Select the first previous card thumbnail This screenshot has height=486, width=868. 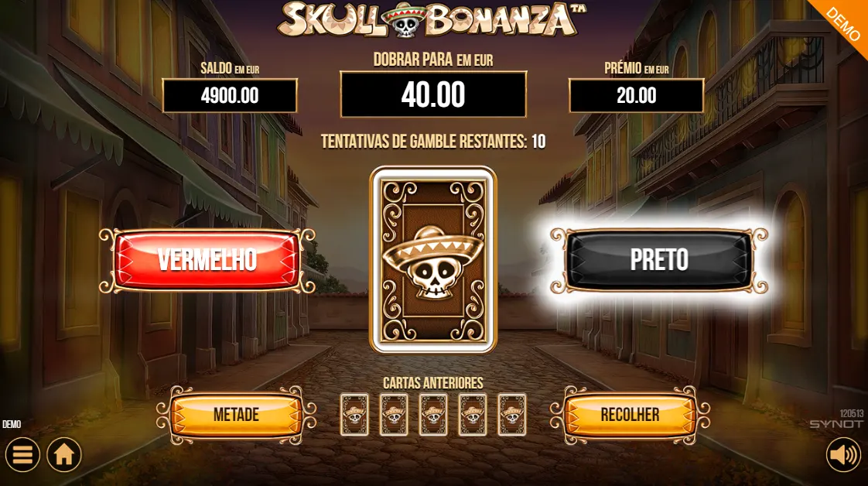click(354, 415)
